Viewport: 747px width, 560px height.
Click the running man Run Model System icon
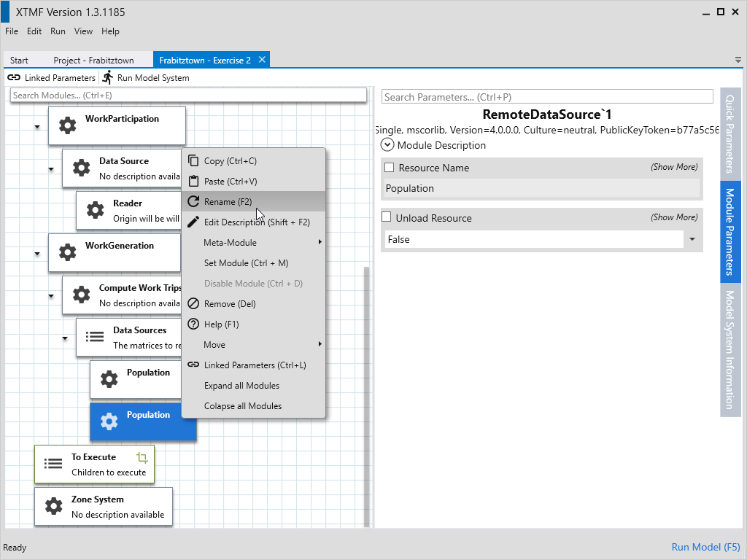108,77
